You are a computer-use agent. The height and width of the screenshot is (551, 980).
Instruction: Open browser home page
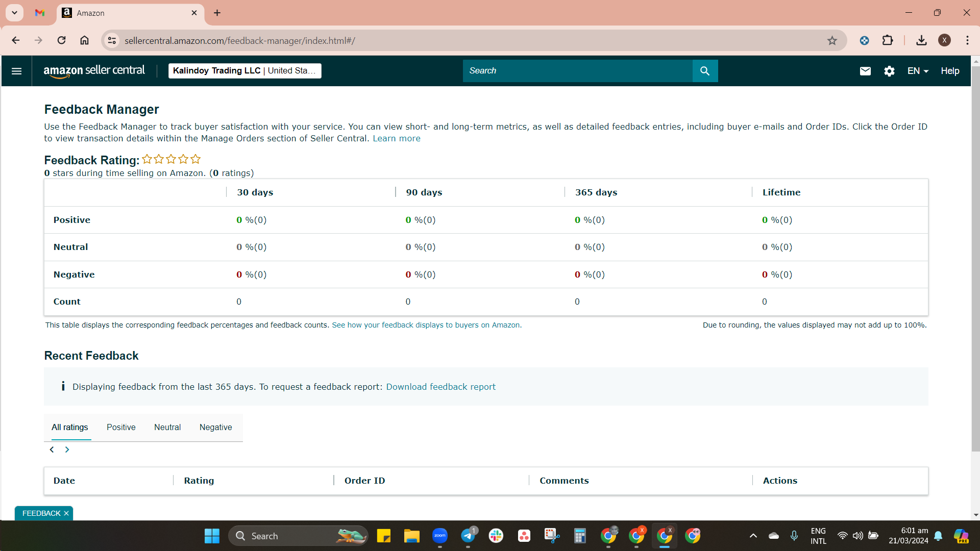point(84,40)
